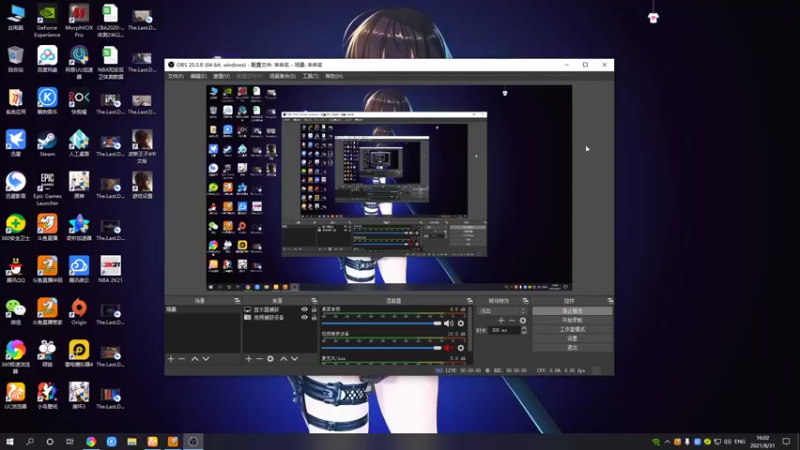Viewport: 800px width, 450px height.
Task: Click the OBS icon in the taskbar
Action: pos(193,441)
